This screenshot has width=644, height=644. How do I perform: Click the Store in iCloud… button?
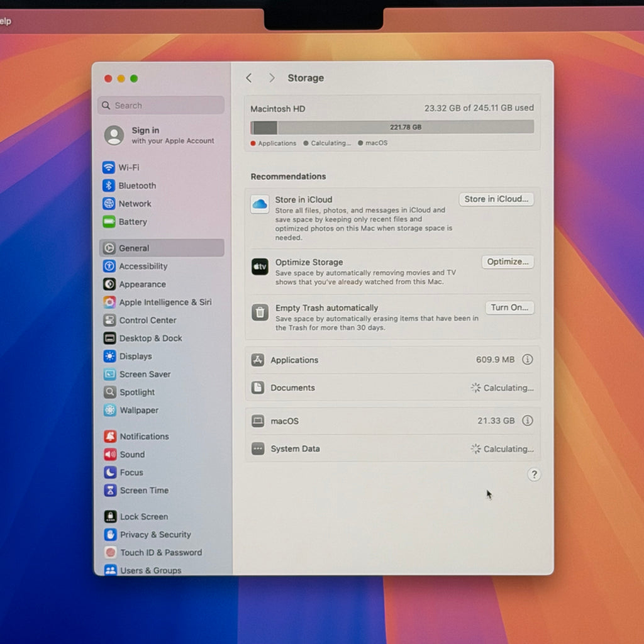[x=496, y=199]
